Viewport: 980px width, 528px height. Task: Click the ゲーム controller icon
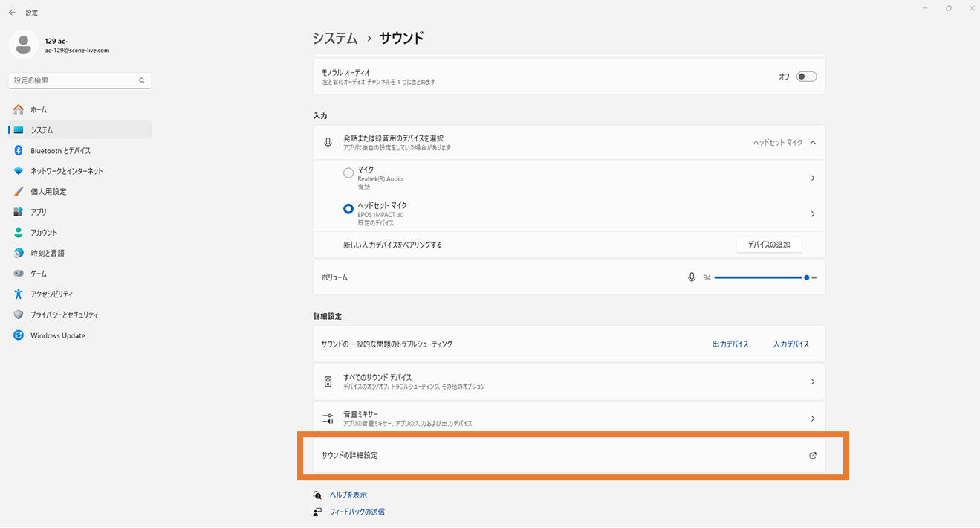coord(19,274)
